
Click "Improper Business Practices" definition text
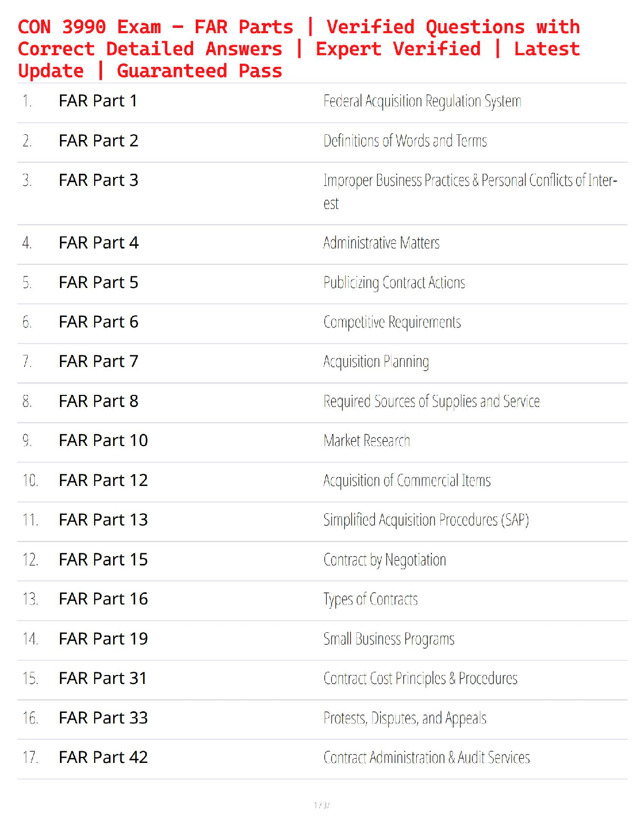470,181
